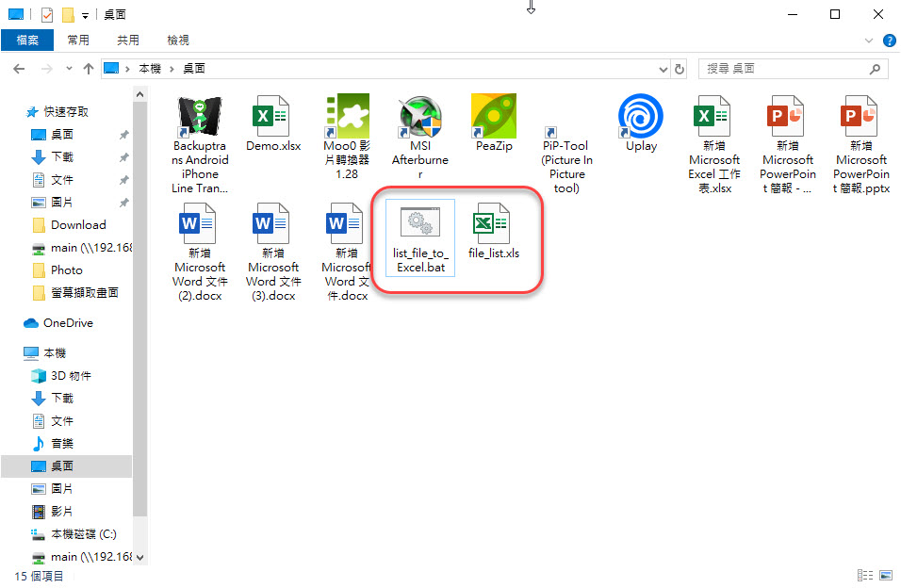Click the properties quick access toolbar icon
Viewport: 901px width, 588px height.
point(47,14)
